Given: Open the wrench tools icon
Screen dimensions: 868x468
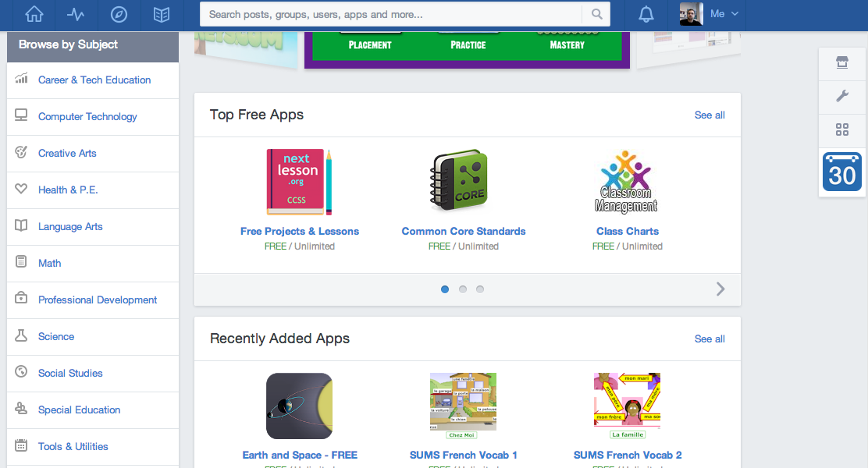Looking at the screenshot, I should click(842, 96).
